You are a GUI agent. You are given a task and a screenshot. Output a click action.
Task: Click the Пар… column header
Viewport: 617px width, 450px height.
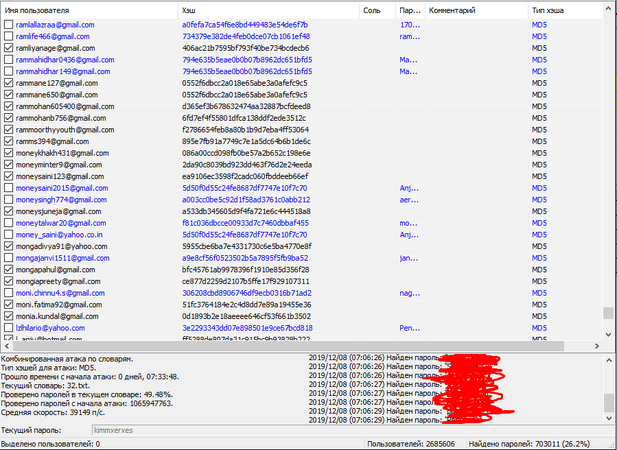410,11
